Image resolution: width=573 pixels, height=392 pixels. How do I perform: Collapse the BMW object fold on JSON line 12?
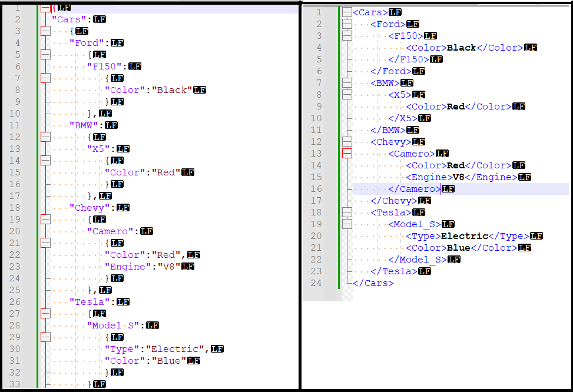coord(46,137)
